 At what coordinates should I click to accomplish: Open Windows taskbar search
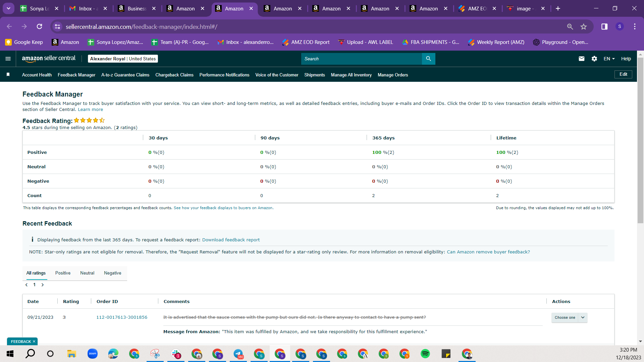[x=30, y=354]
